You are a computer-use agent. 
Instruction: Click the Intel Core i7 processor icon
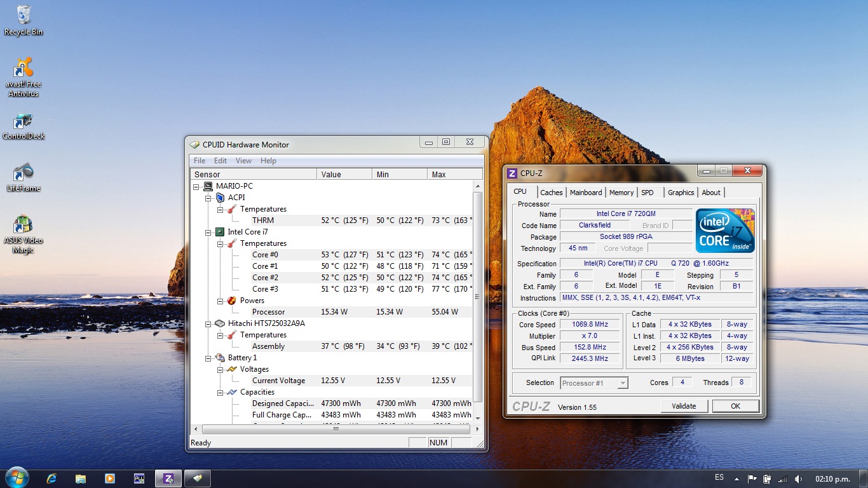click(x=220, y=232)
